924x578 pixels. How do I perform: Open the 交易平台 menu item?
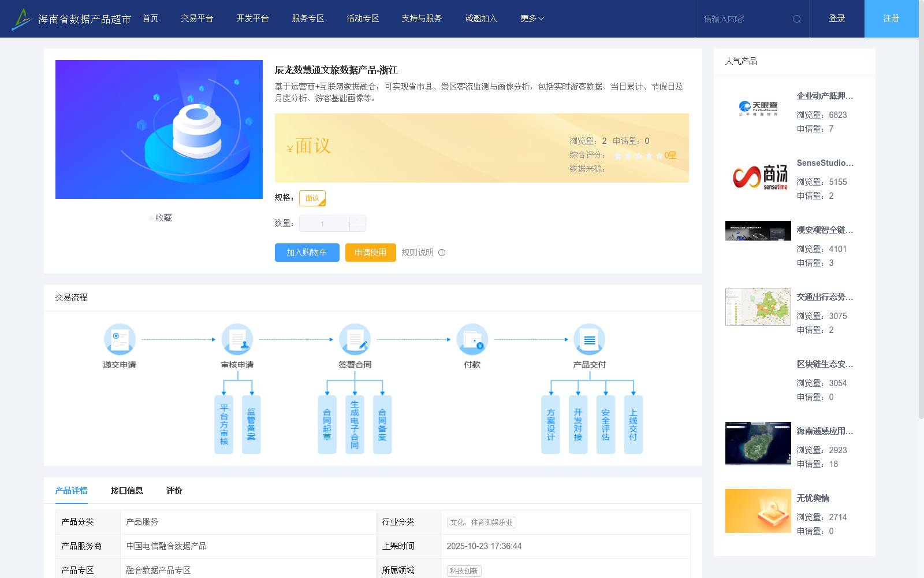(197, 18)
